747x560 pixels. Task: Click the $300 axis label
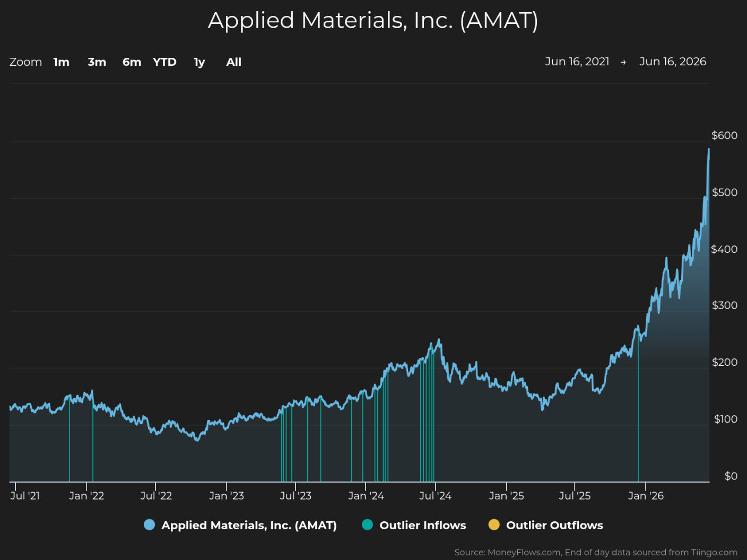724,305
